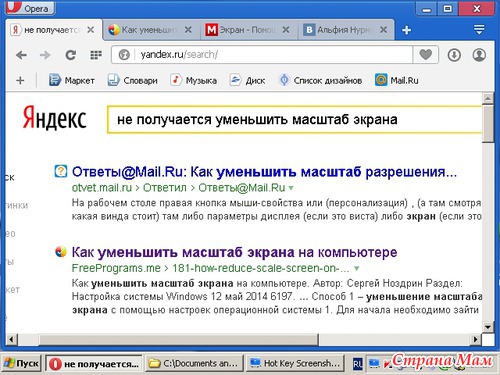Image resolution: width=500 pixels, height=375 pixels.
Task: Click the RL language indicator in tray
Action: [x=358, y=364]
